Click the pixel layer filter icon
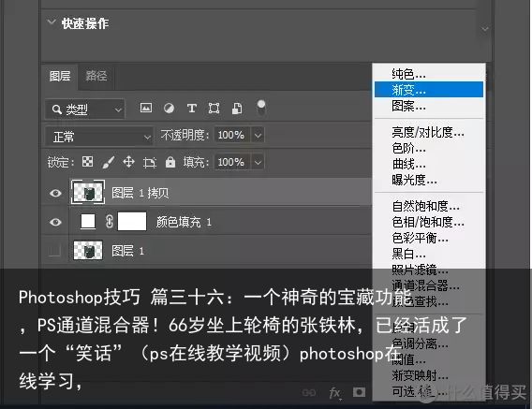Viewport: 532px width, 409px height. [x=146, y=108]
